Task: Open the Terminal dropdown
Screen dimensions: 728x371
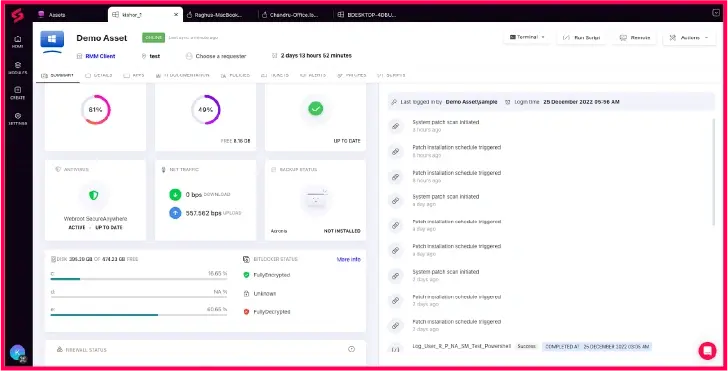Action: click(527, 37)
